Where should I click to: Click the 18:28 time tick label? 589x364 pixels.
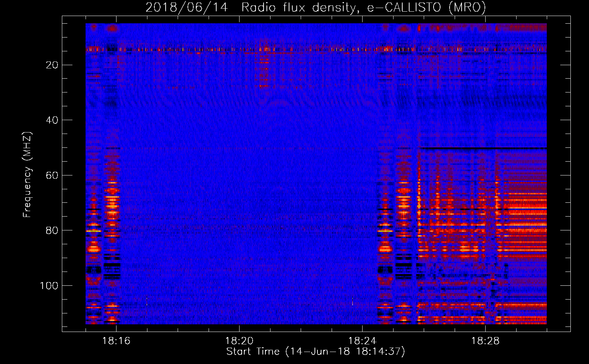tap(485, 341)
